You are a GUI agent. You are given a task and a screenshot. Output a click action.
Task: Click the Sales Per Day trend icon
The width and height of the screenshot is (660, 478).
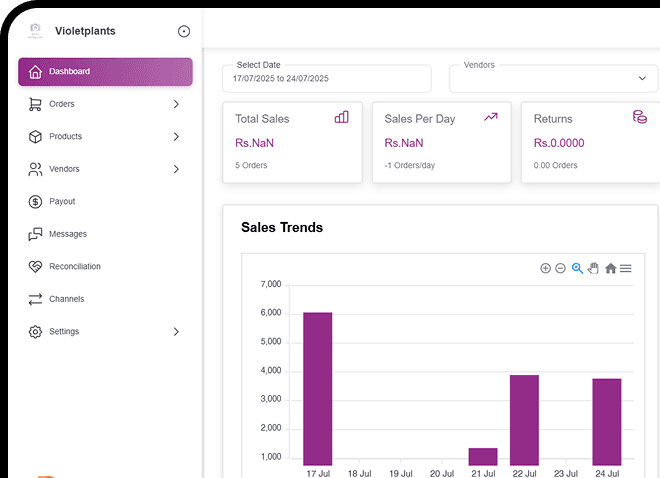click(x=490, y=117)
